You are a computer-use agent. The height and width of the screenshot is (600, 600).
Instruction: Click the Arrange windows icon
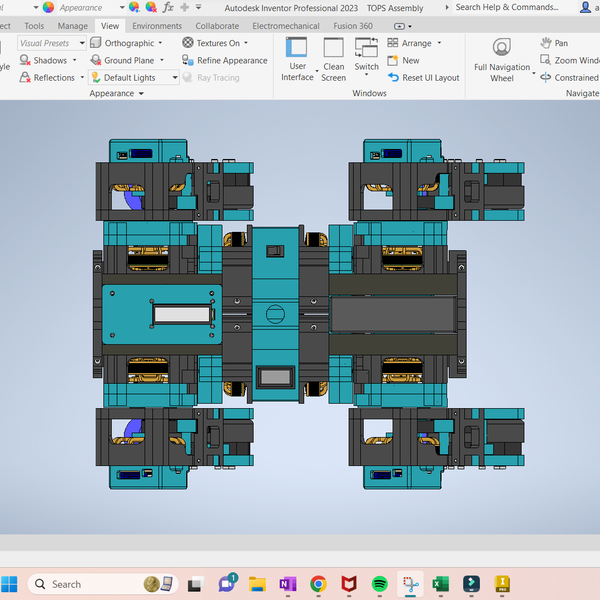[x=393, y=42]
